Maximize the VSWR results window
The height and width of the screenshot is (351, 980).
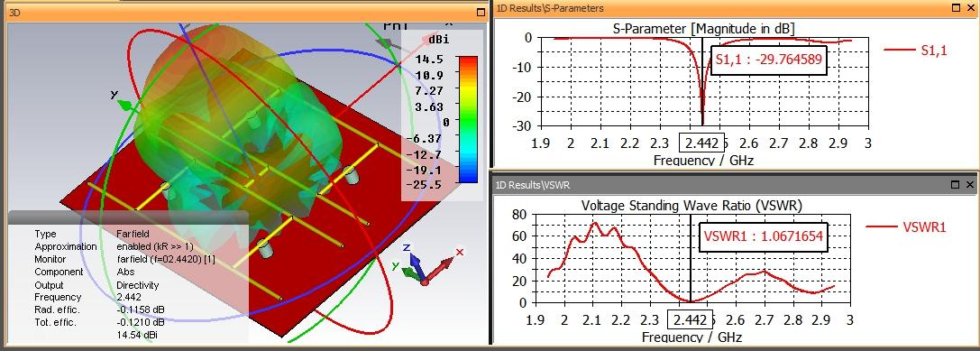click(956, 185)
